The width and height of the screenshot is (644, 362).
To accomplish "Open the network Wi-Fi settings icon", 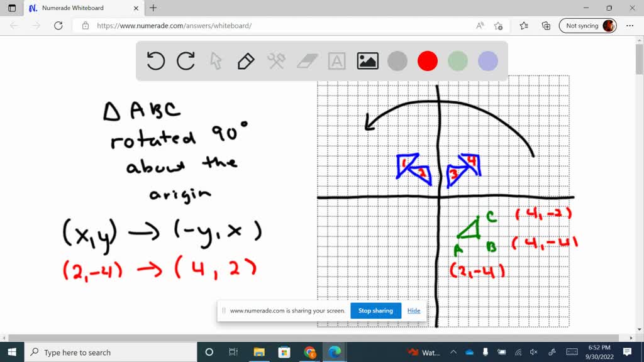I will (x=518, y=352).
